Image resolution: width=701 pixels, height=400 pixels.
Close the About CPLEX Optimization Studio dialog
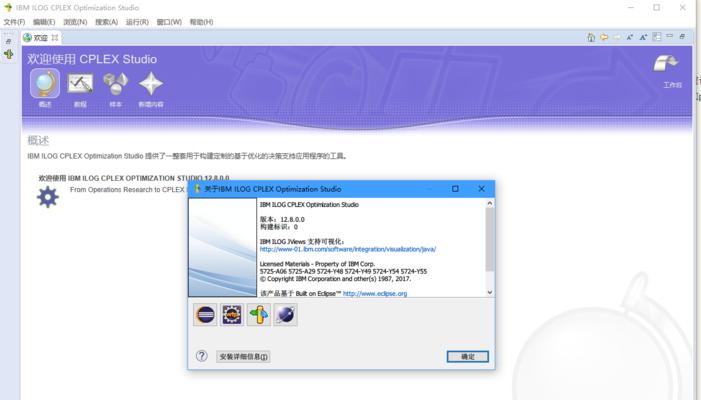click(x=481, y=189)
